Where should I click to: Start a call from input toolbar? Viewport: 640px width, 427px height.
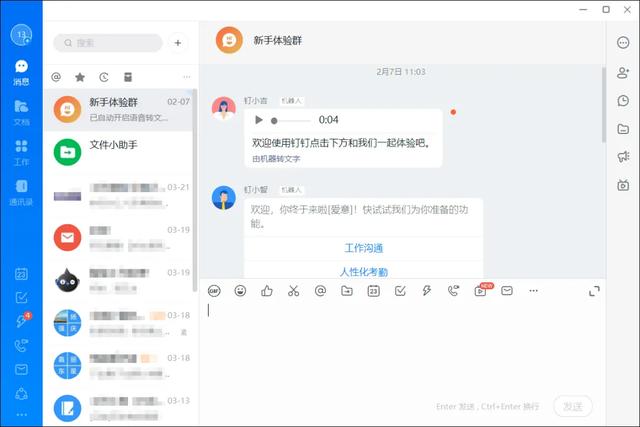tap(453, 291)
